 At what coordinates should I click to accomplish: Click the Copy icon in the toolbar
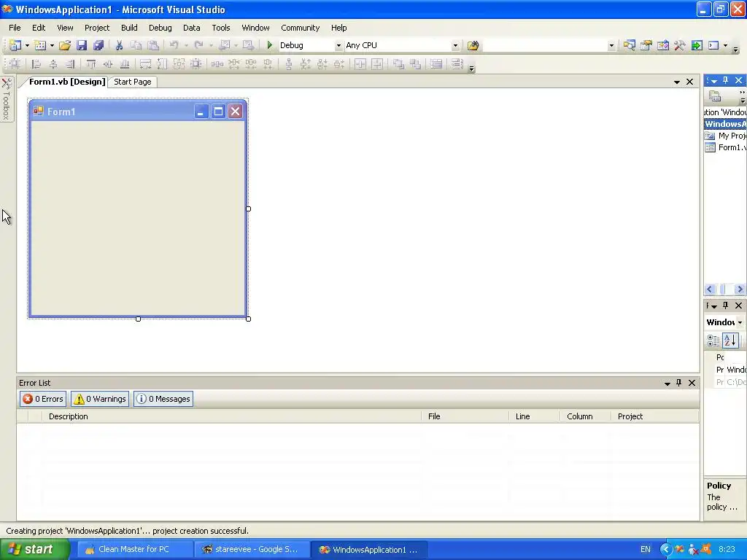[x=136, y=45]
